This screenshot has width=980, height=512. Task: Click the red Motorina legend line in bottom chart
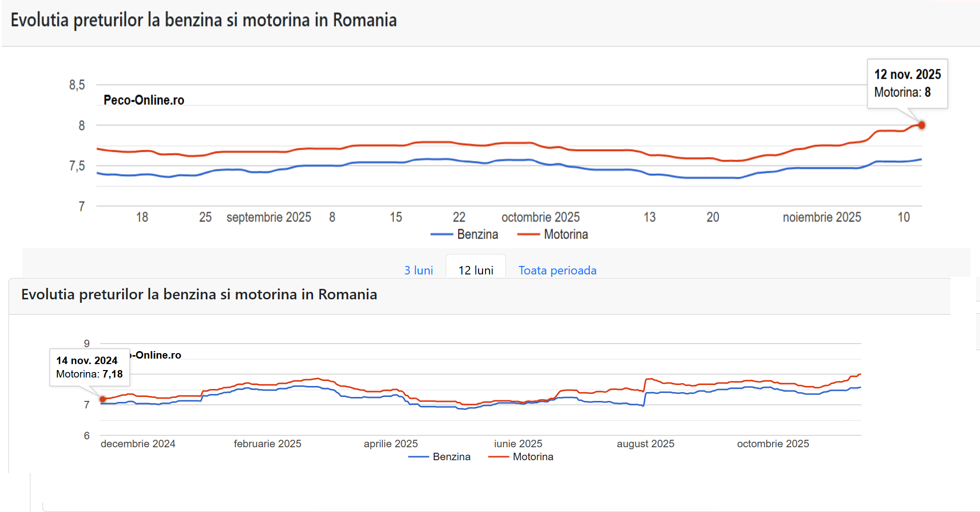(498, 457)
